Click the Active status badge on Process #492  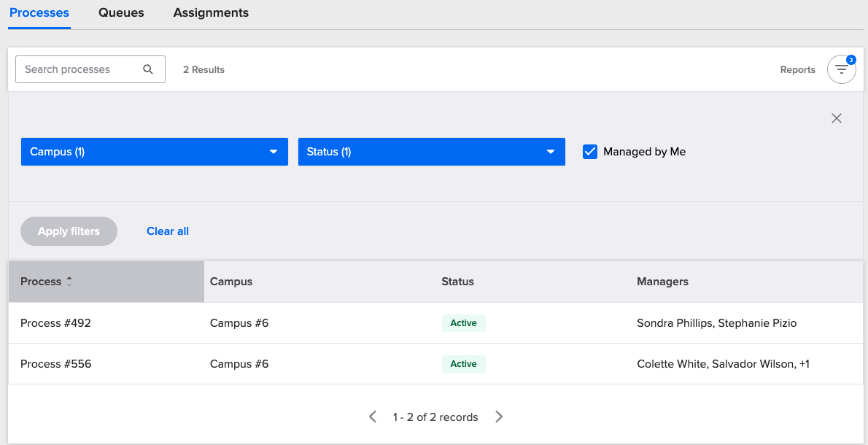(463, 322)
